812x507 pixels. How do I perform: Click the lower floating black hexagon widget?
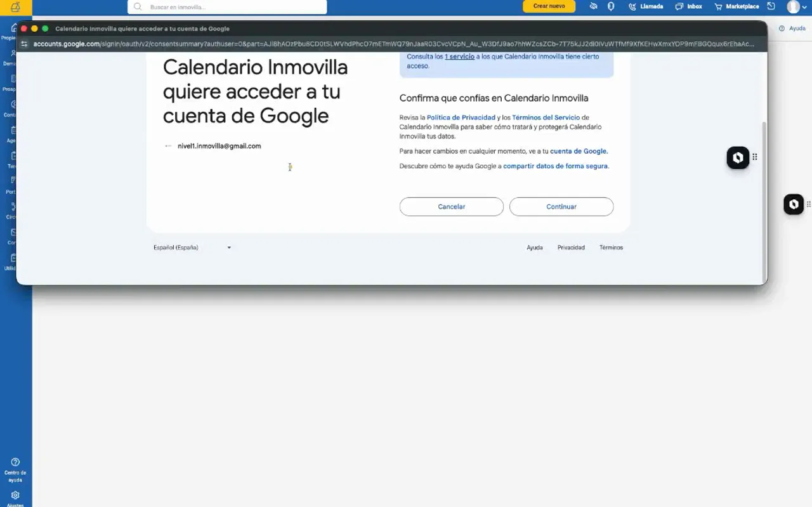[x=794, y=204]
